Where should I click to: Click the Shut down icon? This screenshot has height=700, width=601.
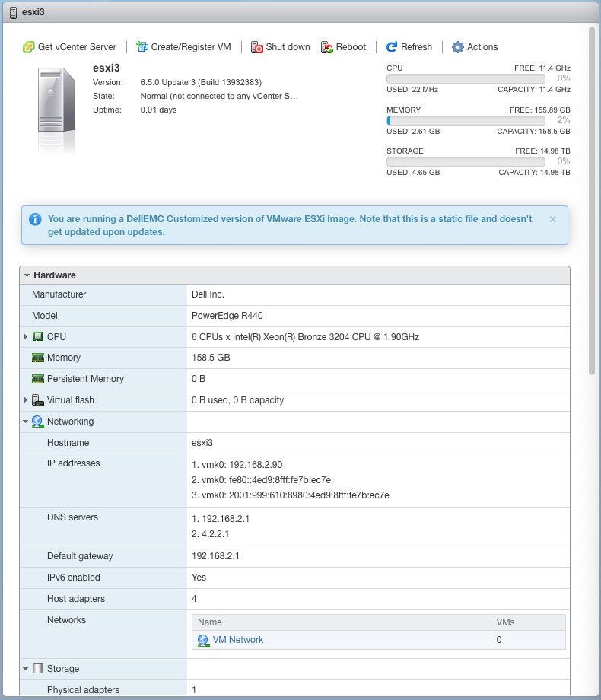point(256,47)
